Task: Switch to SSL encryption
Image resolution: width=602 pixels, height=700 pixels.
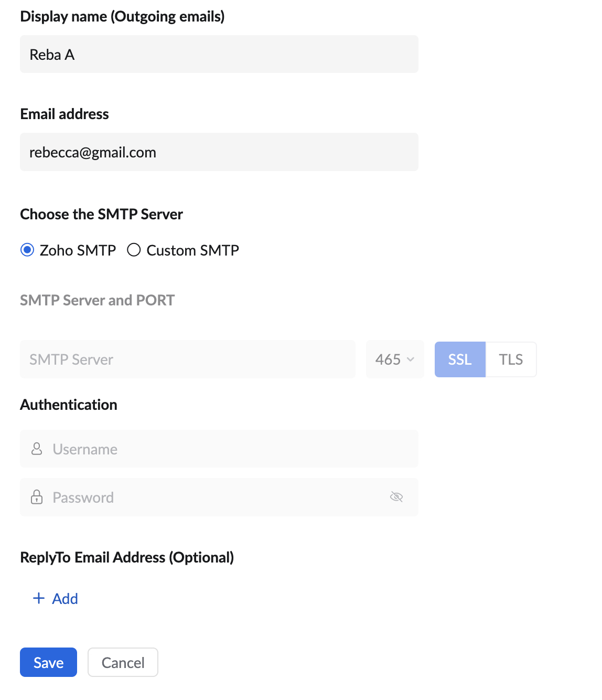Action: coord(460,359)
